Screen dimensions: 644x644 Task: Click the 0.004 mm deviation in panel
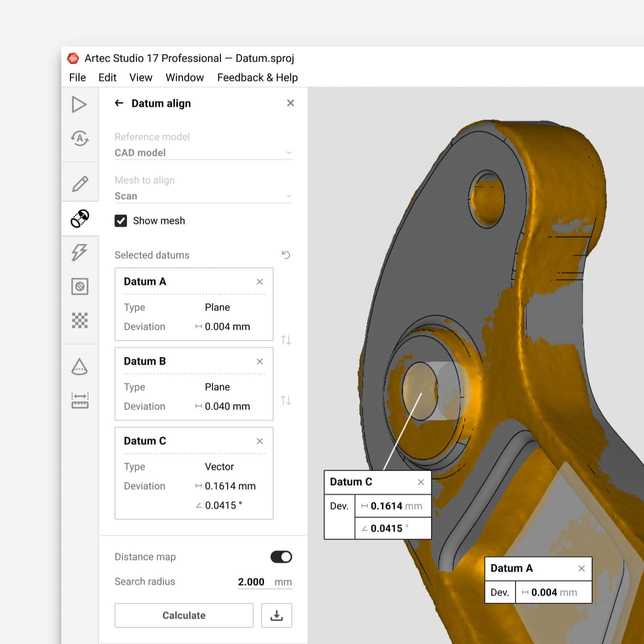[227, 327]
